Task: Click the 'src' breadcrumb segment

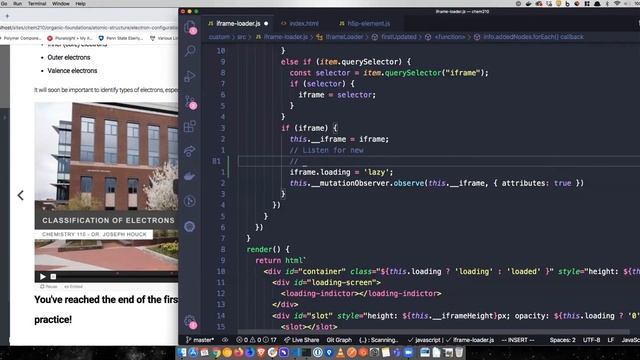Action: click(242, 37)
